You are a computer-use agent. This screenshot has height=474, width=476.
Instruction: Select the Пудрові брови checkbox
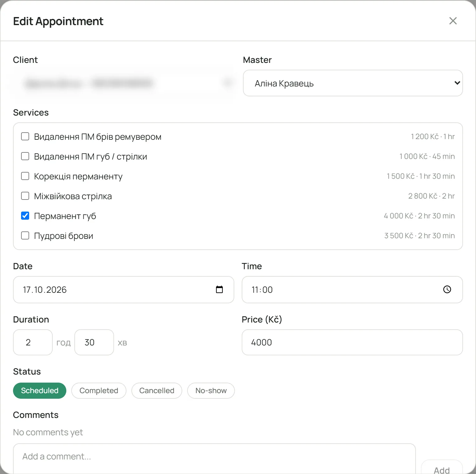coord(25,235)
